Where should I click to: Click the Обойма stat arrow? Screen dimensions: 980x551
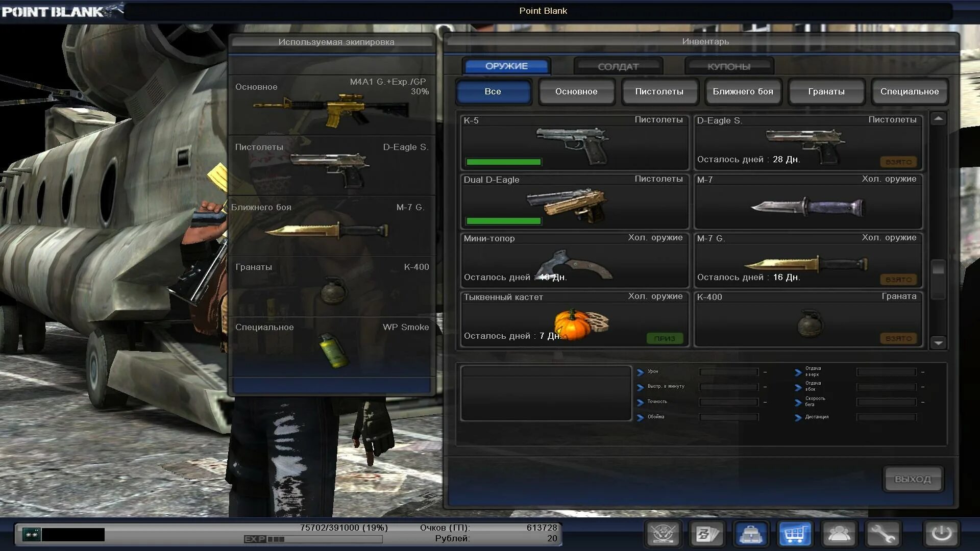(x=641, y=418)
